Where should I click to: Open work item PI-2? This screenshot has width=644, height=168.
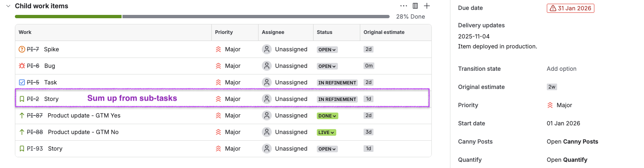(33, 99)
